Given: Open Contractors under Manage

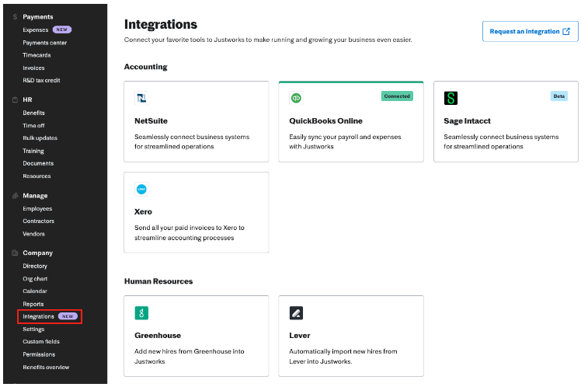Looking at the screenshot, I should [x=38, y=221].
